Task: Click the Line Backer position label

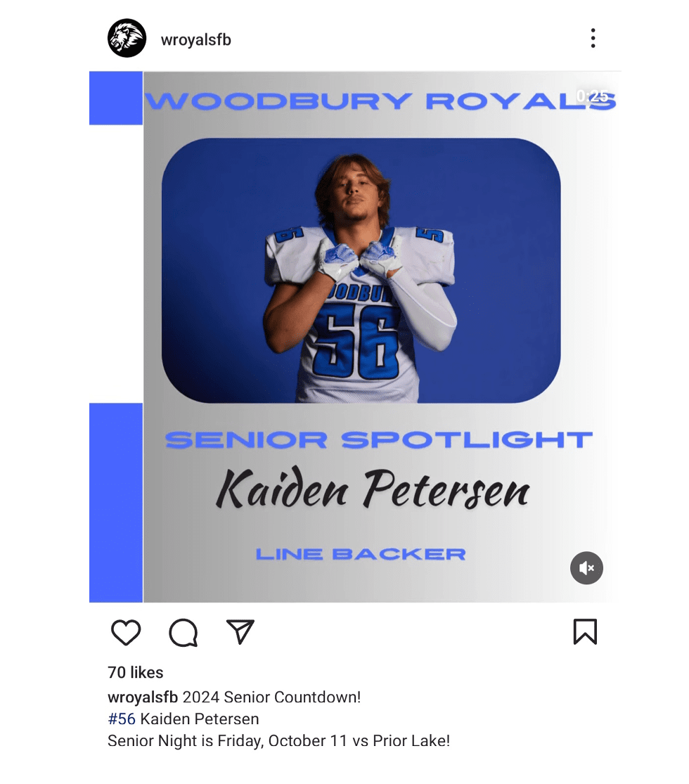Action: click(x=361, y=554)
